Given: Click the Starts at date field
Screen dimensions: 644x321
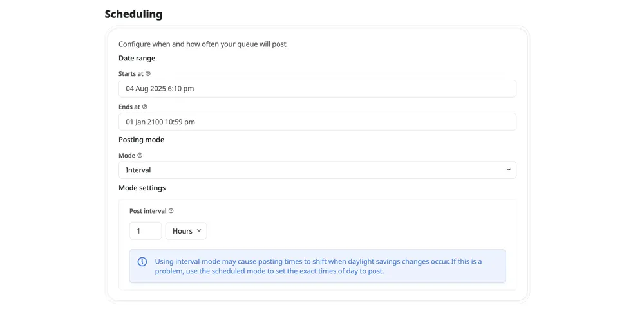Looking at the screenshot, I should [317, 89].
